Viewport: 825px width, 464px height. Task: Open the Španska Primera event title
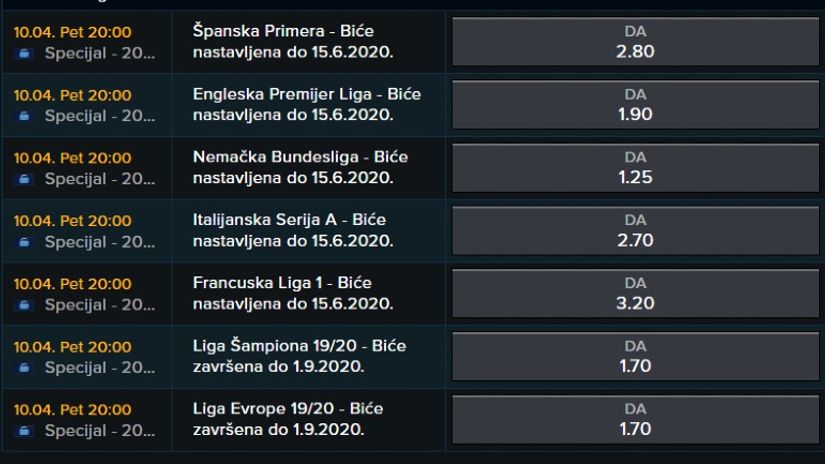293,42
